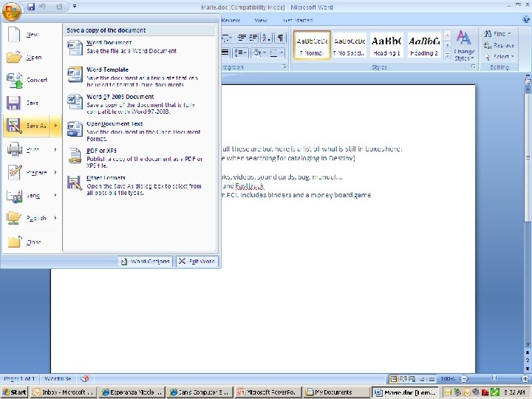
Task: Click the Print printer icon
Action: tap(14, 149)
